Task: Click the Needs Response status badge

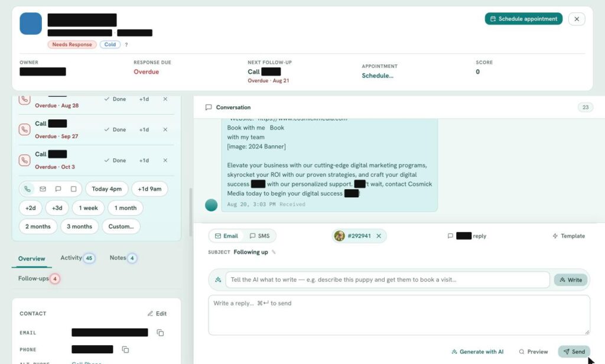Action: pos(71,44)
